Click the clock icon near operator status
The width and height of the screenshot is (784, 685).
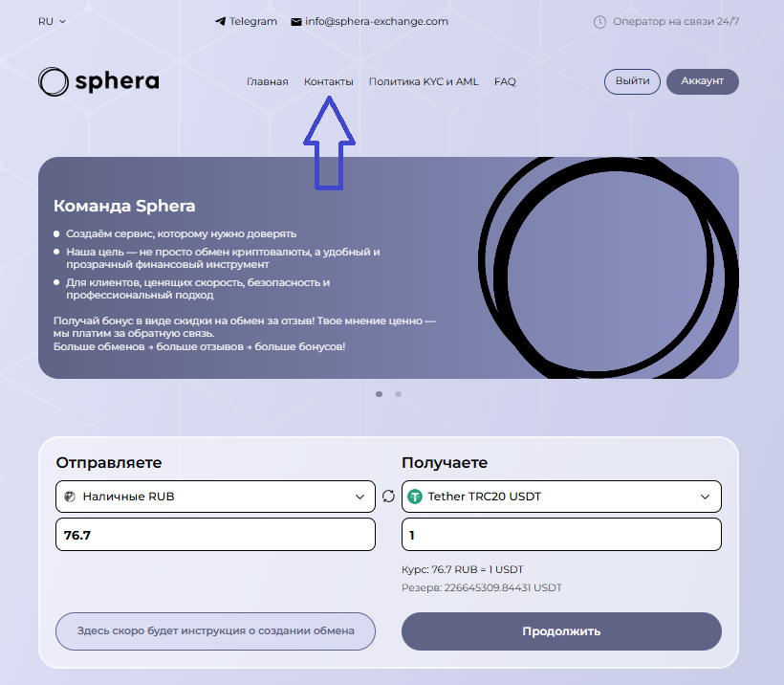click(x=600, y=21)
